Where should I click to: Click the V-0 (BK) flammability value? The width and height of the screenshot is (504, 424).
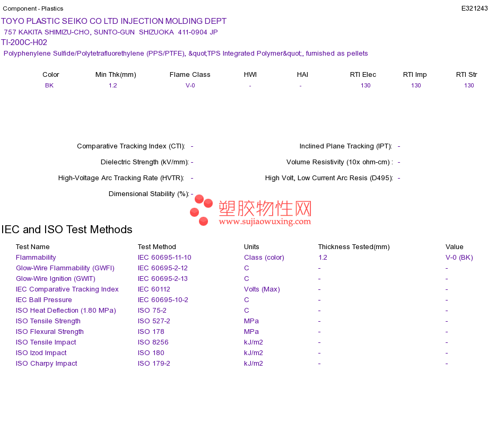459,257
